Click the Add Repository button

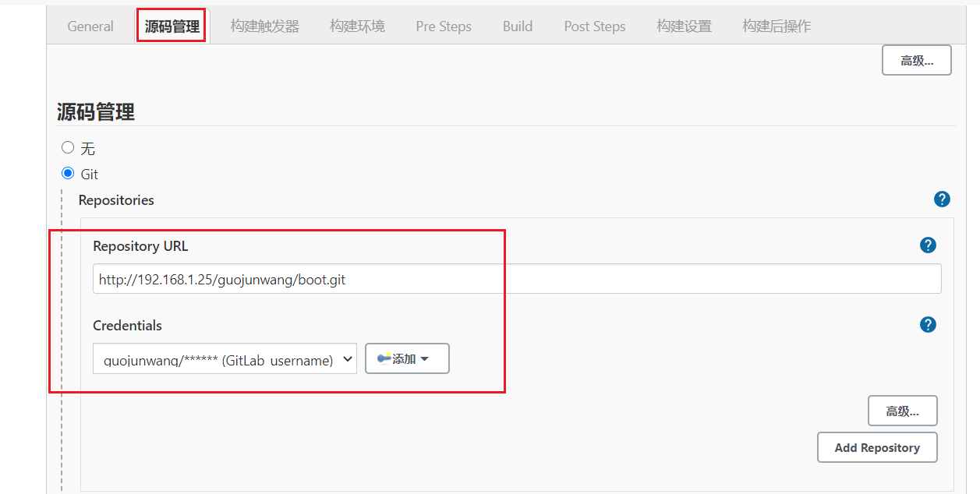coord(877,447)
